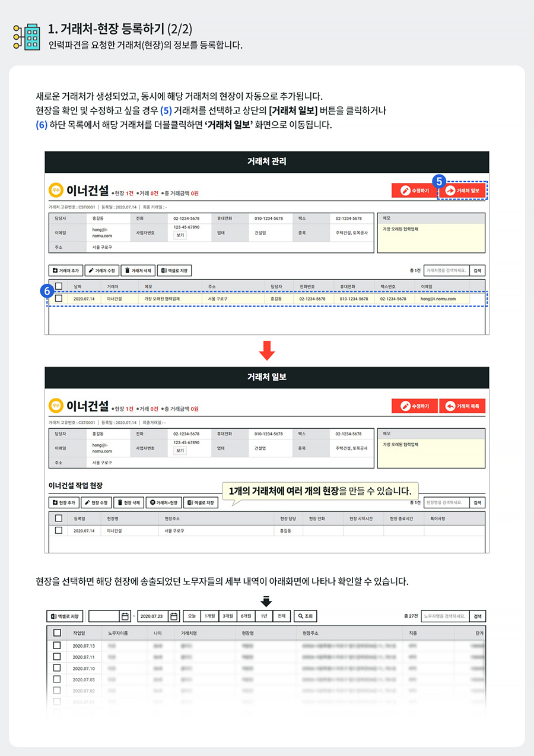
Task: Select the 오늘 date range
Action: pos(192,616)
